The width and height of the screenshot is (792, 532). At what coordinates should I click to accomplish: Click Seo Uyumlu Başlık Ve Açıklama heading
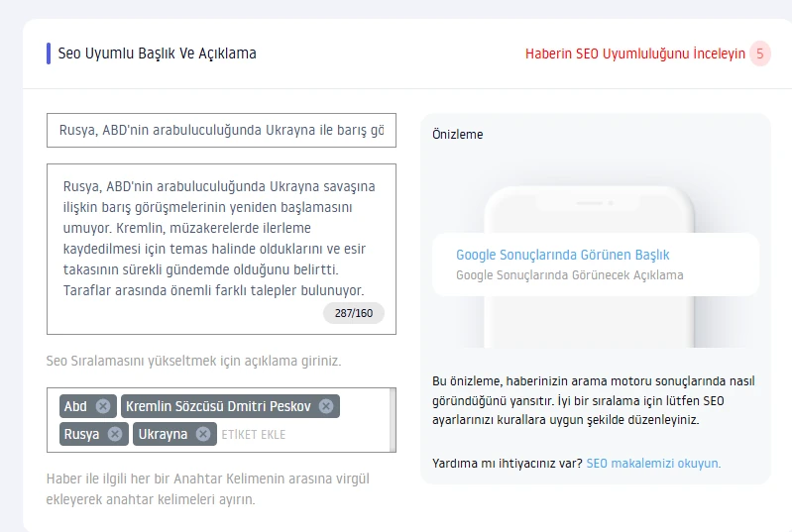pyautogui.click(x=157, y=53)
